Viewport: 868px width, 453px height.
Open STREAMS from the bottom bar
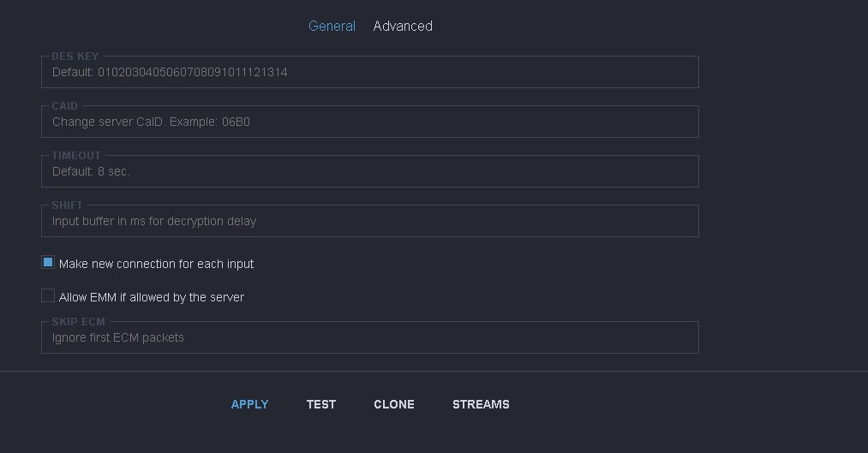point(481,404)
